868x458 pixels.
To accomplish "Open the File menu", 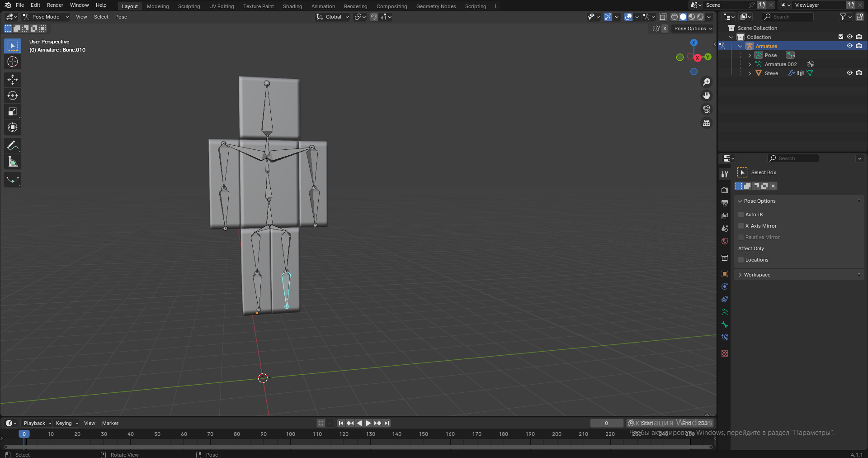I will coord(20,5).
